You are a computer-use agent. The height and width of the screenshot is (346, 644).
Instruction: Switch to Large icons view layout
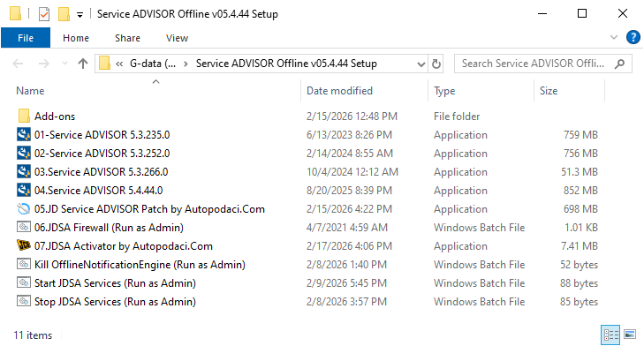click(x=630, y=335)
